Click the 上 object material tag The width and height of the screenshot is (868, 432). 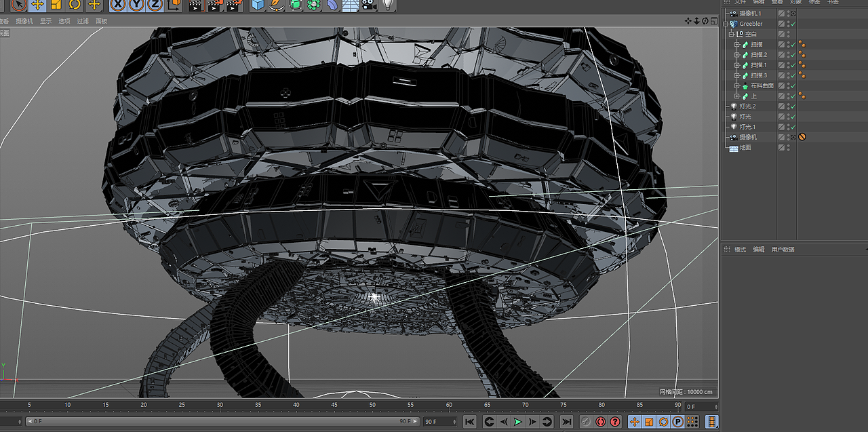[802, 96]
